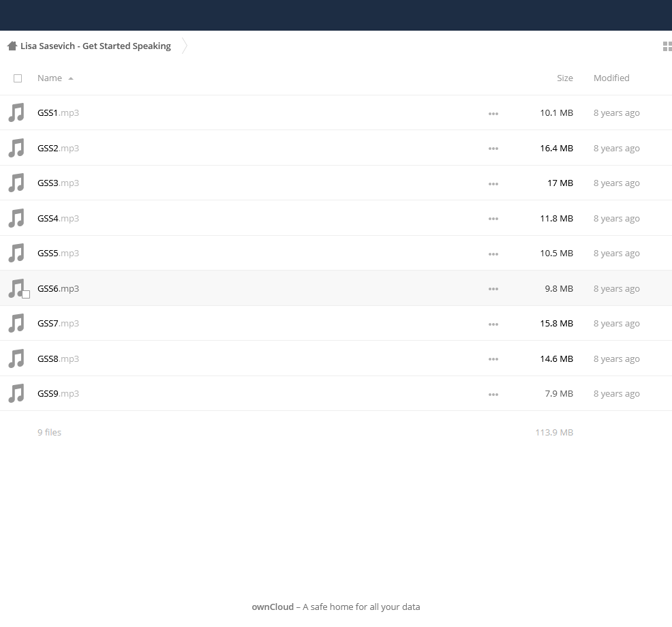
Task: Open the more actions menu for GSS6.mp3
Action: click(x=493, y=289)
